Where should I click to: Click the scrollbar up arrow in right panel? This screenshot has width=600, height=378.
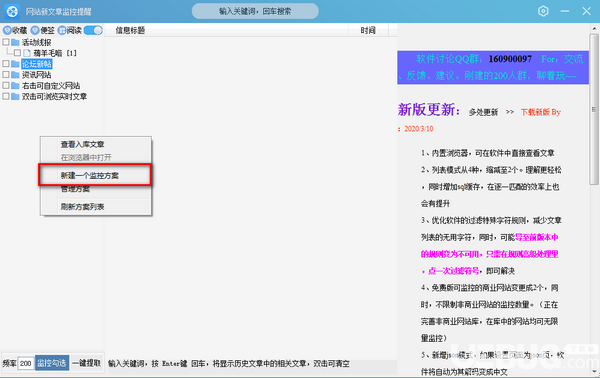594,28
